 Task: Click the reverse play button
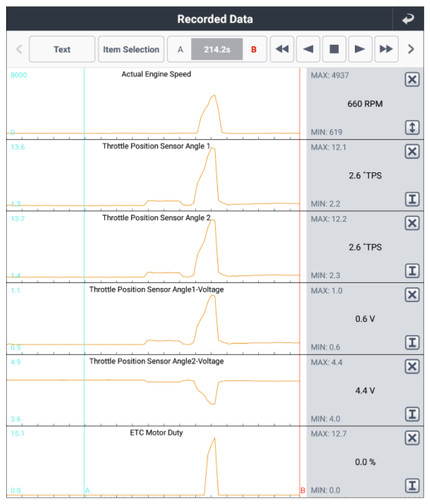308,49
